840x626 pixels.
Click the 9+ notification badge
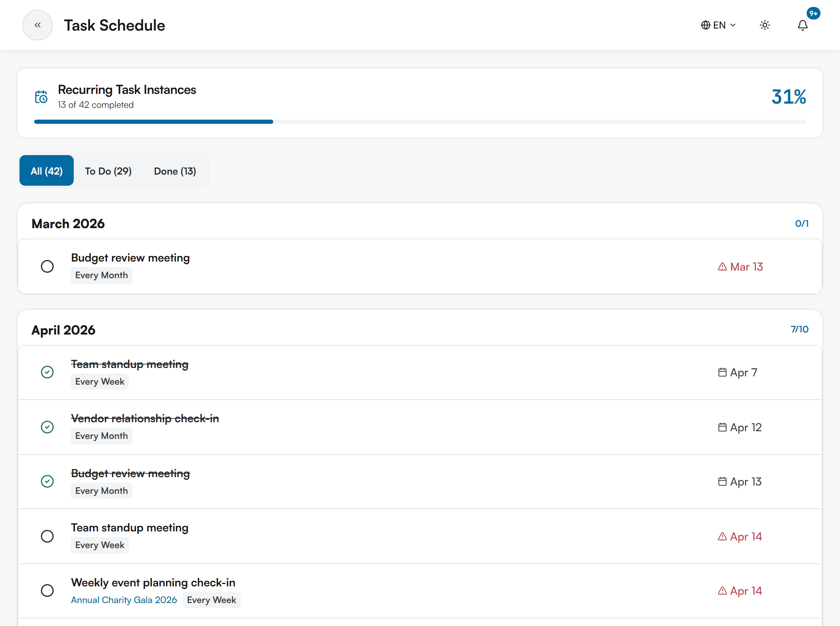(x=813, y=13)
